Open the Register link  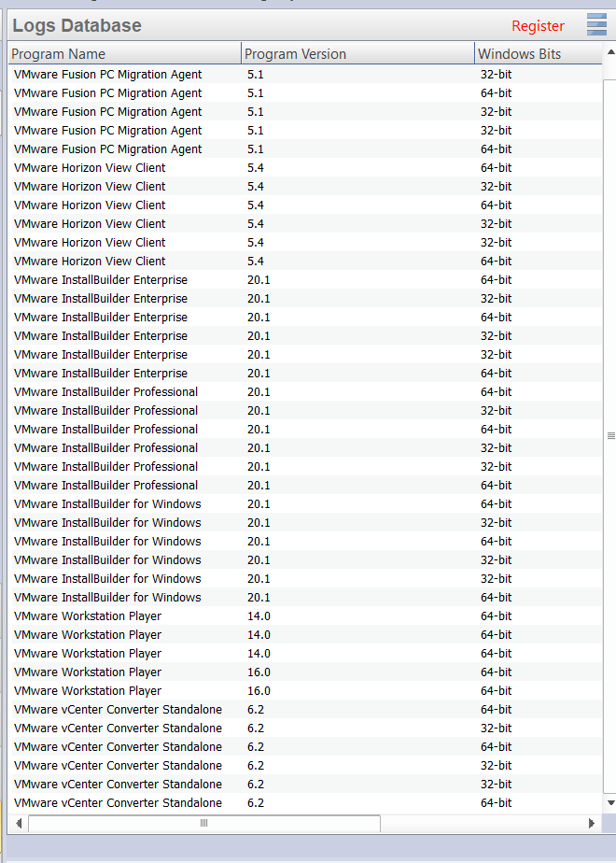tap(538, 26)
